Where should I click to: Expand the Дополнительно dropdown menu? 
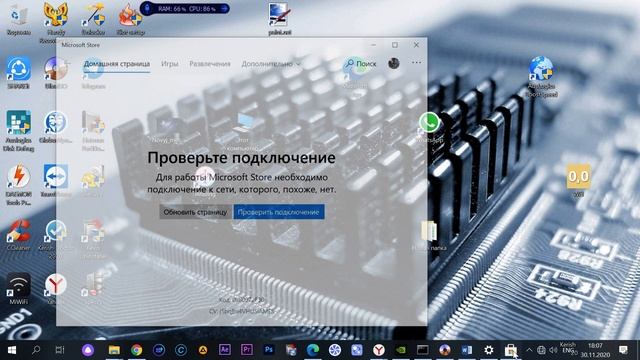(271, 64)
